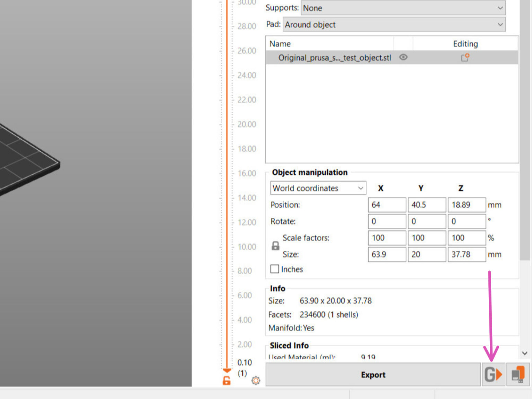Click the orange layer slider bottom thumb

point(227,370)
